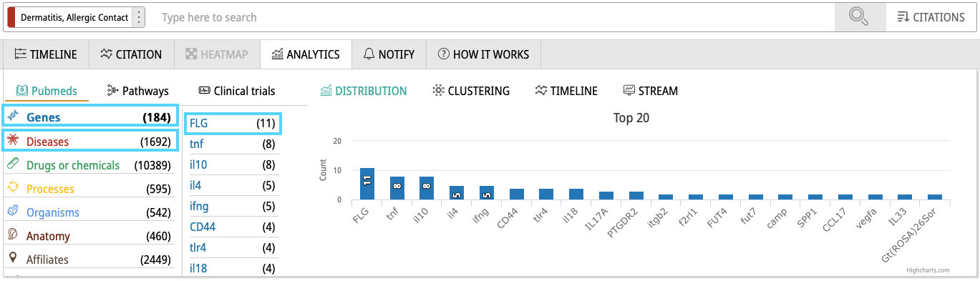Viewport: 980px width, 281px height.
Task: Open the ANALYTICS tab
Action: click(x=306, y=54)
